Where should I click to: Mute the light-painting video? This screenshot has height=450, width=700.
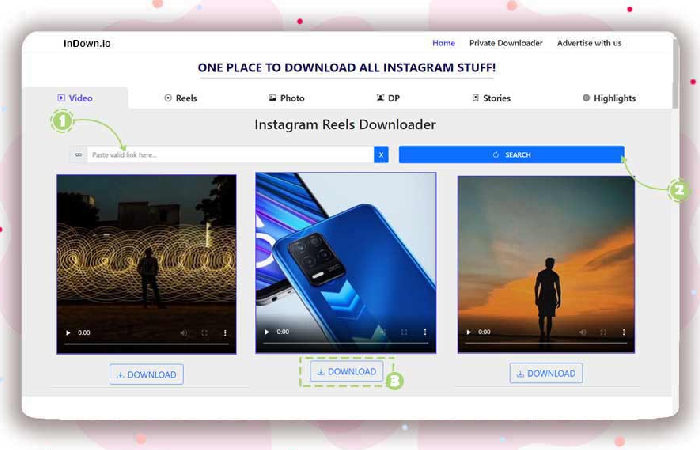pos(183,333)
